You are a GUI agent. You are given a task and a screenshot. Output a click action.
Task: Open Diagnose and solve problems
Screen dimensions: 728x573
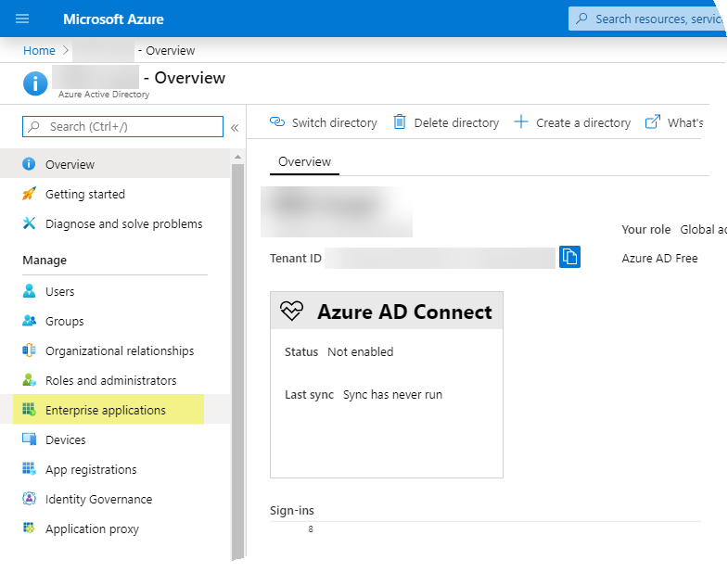click(123, 223)
